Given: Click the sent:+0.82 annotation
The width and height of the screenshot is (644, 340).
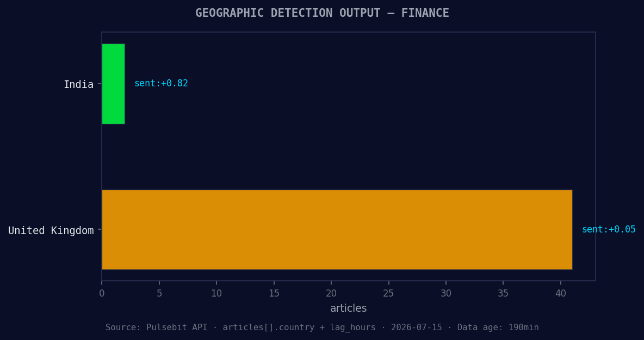Looking at the screenshot, I should pyautogui.click(x=161, y=83).
